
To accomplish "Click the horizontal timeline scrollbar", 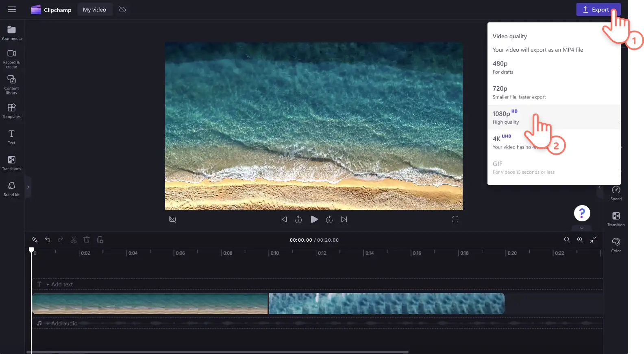I will click(x=218, y=352).
